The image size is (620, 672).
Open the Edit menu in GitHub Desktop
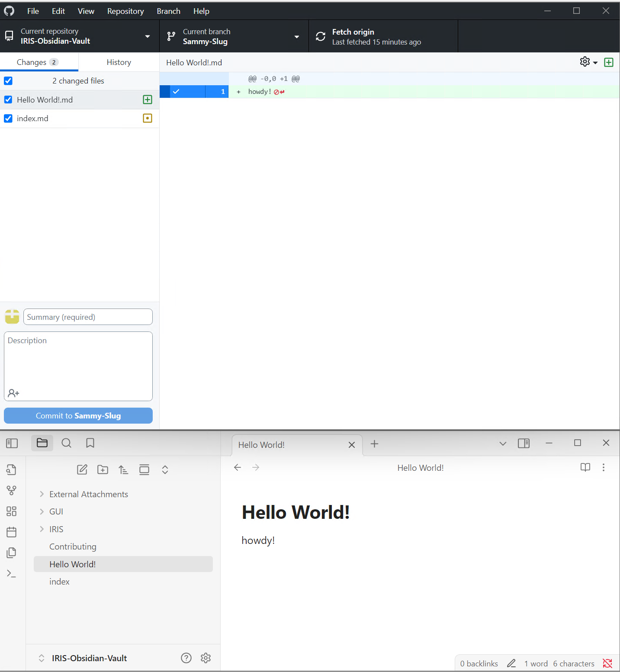click(x=58, y=11)
